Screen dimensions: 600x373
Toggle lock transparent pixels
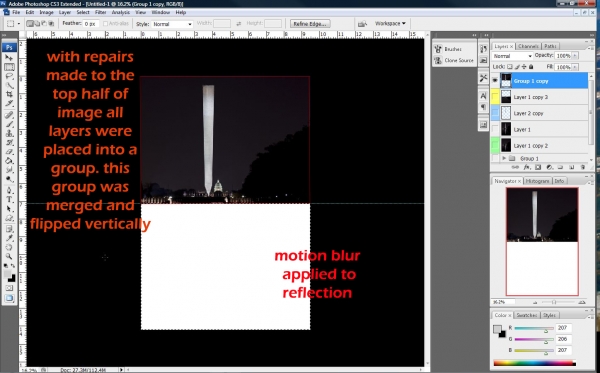pos(510,67)
